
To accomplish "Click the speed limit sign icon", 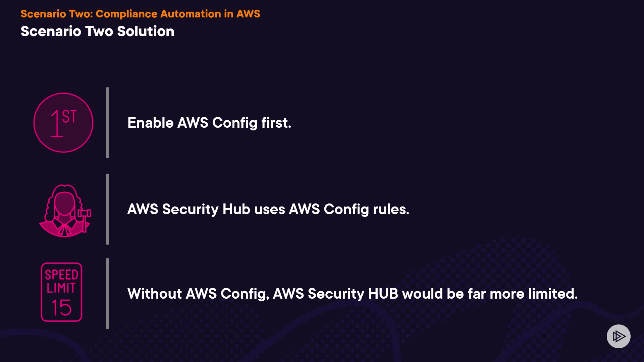I will tap(62, 292).
